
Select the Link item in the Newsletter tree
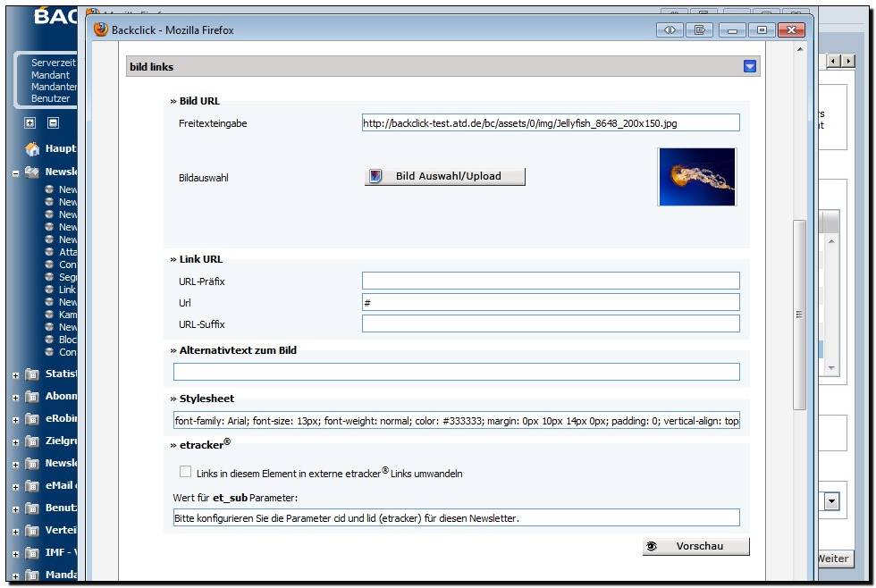click(x=67, y=290)
